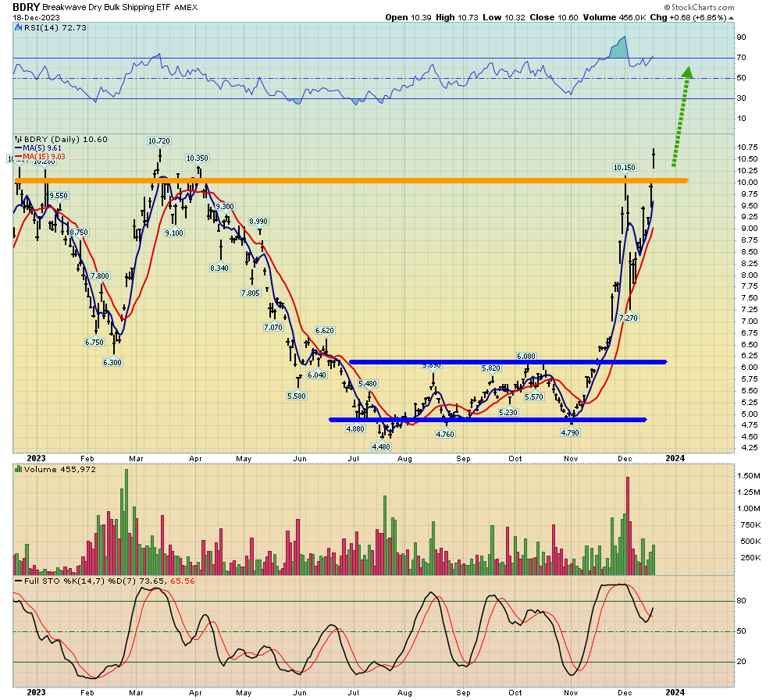Click the 7.800 price label
The width and height of the screenshot is (773, 700).
pos(100,276)
